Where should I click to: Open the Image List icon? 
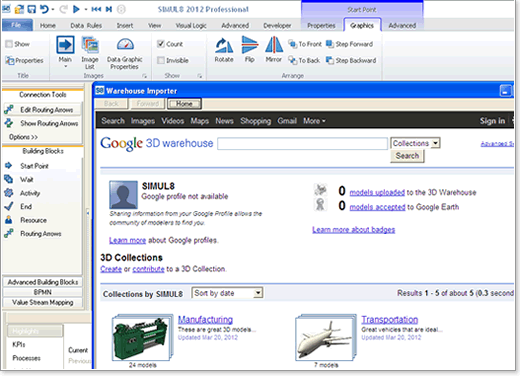(90, 45)
